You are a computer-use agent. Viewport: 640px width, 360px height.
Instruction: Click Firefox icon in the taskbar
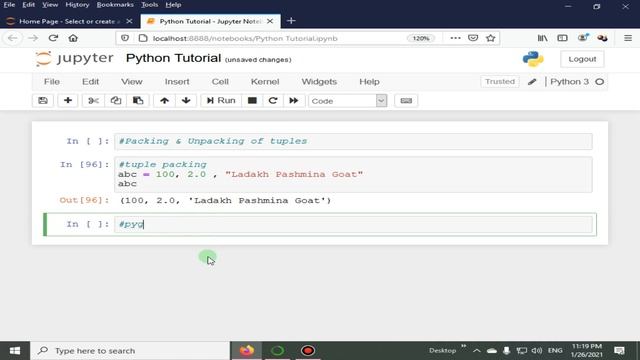tap(247, 351)
